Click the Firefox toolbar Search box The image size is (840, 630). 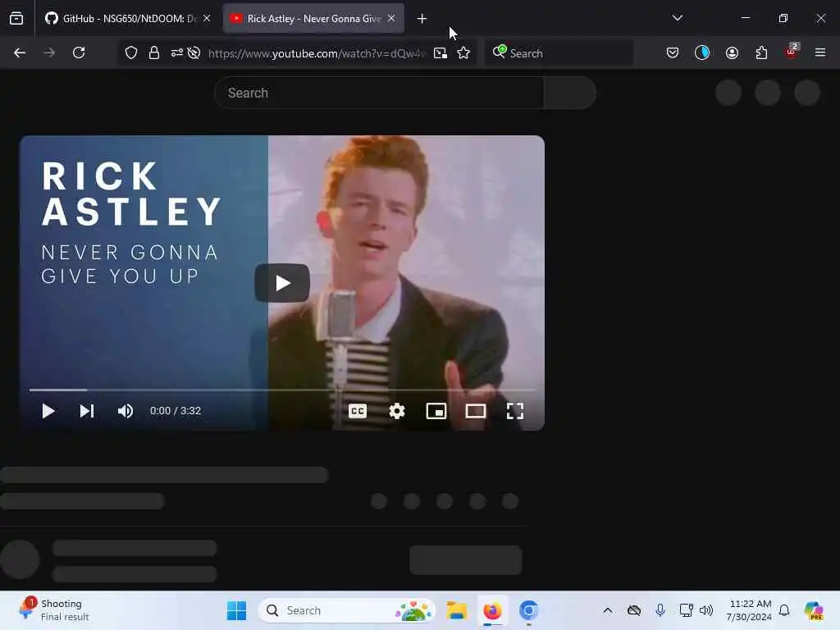coord(559,53)
